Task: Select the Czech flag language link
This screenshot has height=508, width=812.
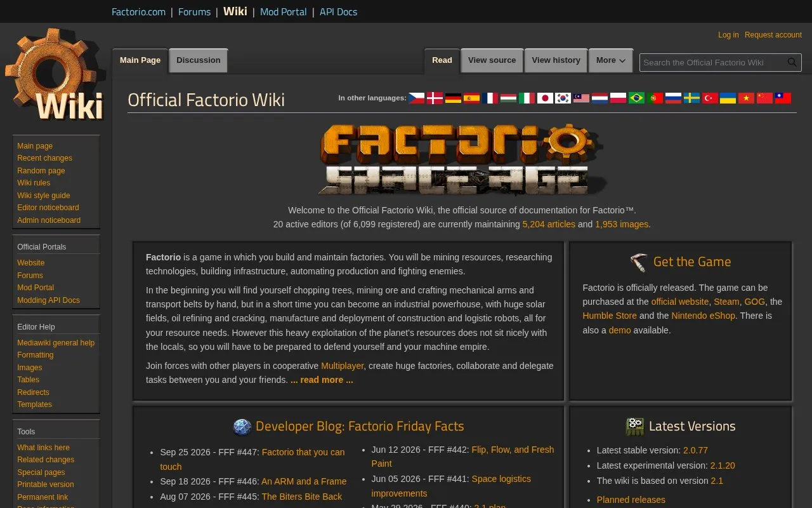Action: (x=416, y=98)
